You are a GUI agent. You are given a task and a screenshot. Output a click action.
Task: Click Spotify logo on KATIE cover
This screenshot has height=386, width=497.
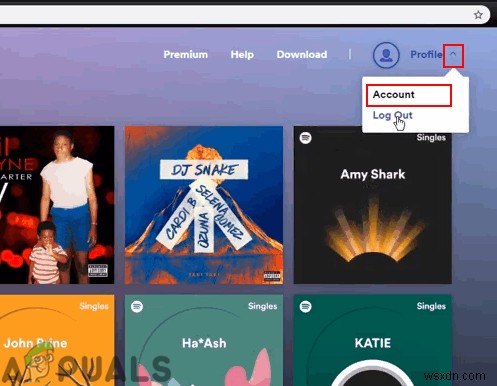click(305, 306)
